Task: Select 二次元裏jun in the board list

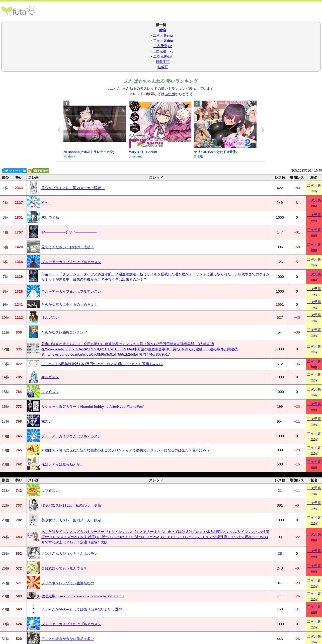Action: pyautogui.click(x=163, y=46)
